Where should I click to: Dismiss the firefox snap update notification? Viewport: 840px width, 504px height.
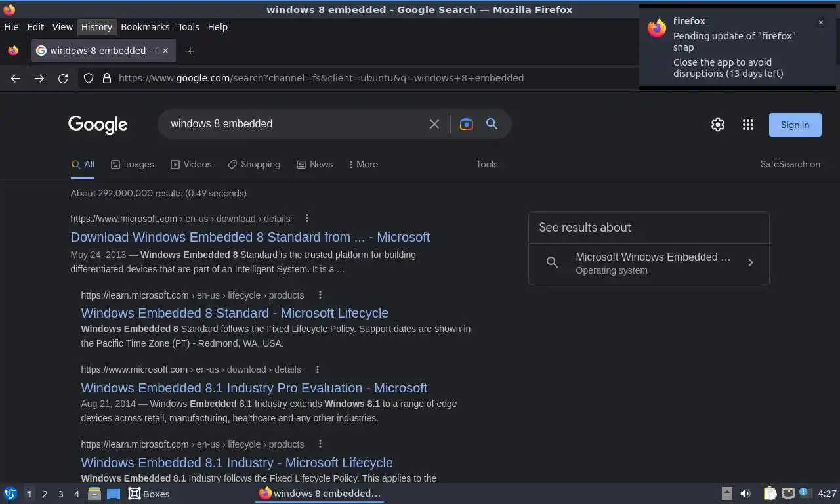coord(820,22)
